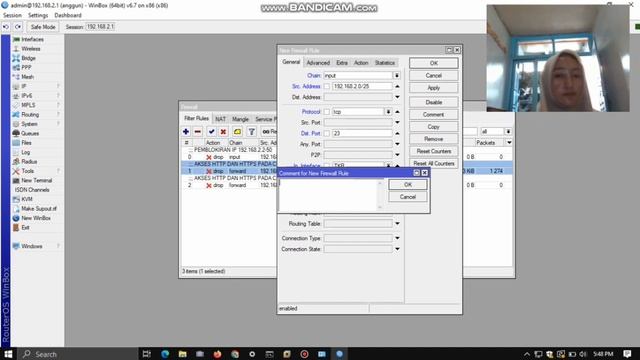The width and height of the screenshot is (640, 360).
Task: Open New WinBox from sidebar
Action: pyautogui.click(x=36, y=218)
